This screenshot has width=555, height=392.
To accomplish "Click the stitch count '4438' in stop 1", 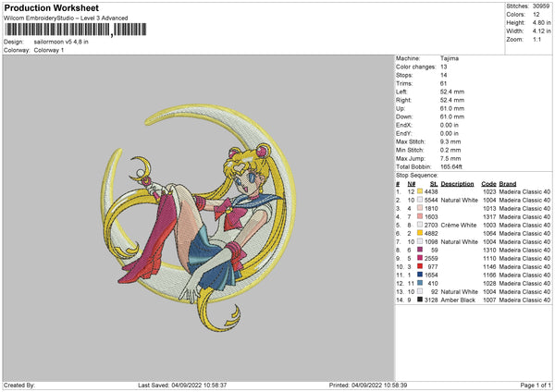I will point(431,191).
